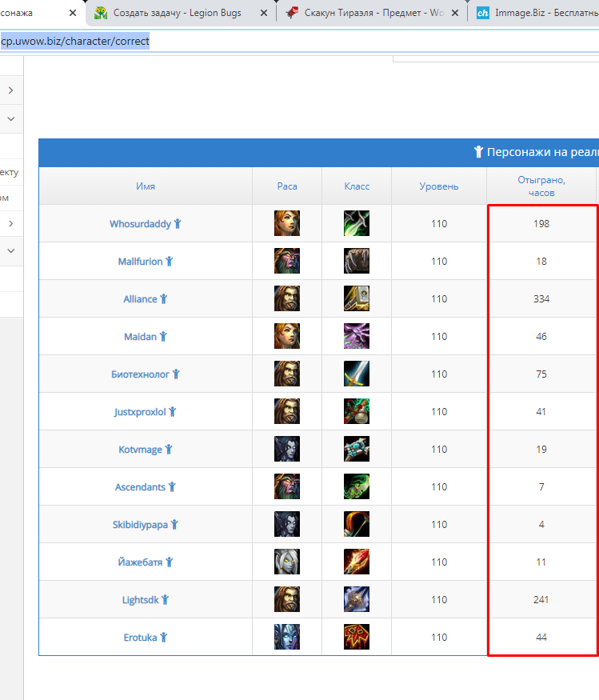Click race icon in Kotvmage row
599x700 pixels.
(x=287, y=449)
